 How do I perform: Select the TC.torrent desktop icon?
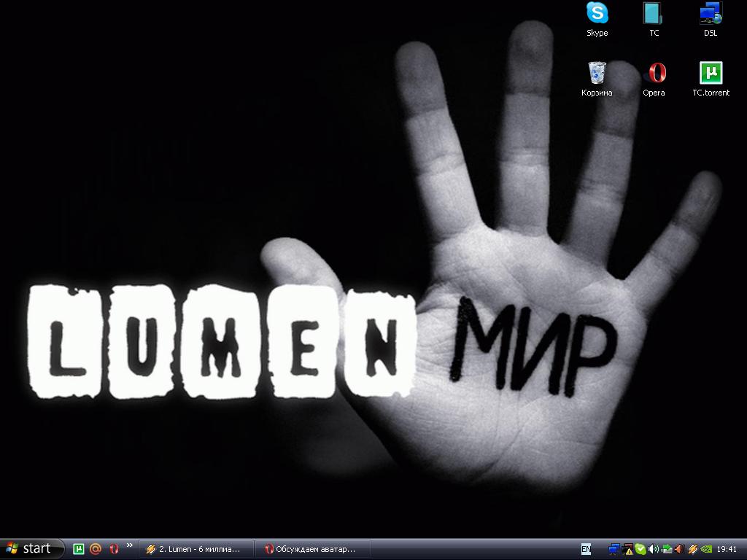pyautogui.click(x=711, y=74)
